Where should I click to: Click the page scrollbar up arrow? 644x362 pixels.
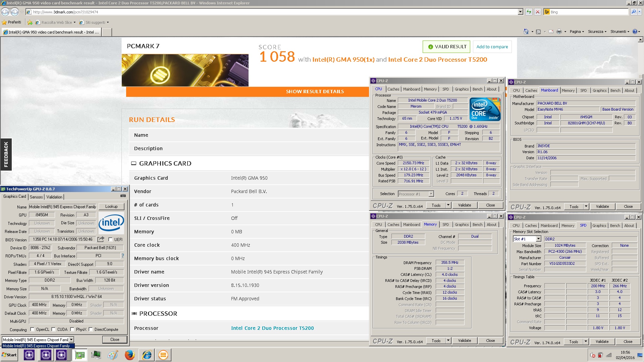(640, 40)
